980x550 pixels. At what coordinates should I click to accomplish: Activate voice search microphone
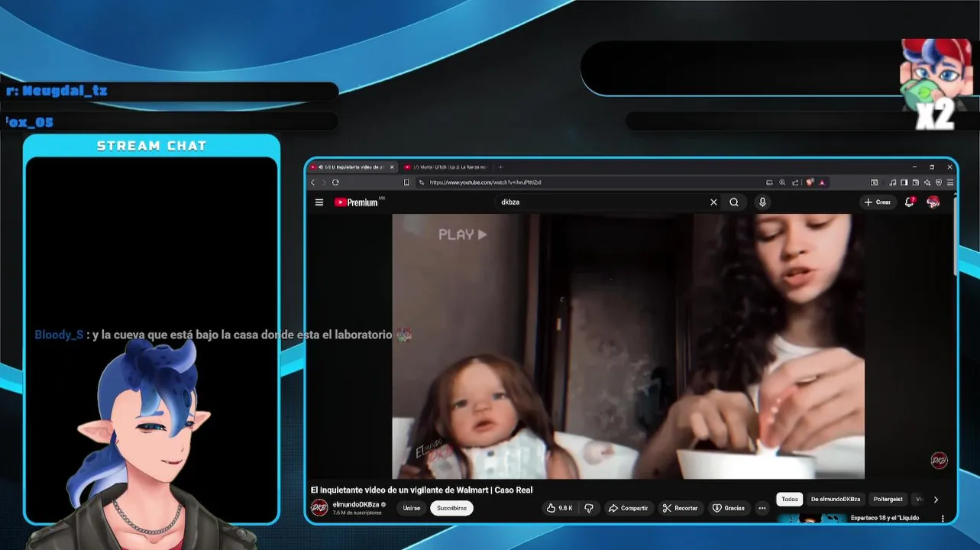point(762,202)
